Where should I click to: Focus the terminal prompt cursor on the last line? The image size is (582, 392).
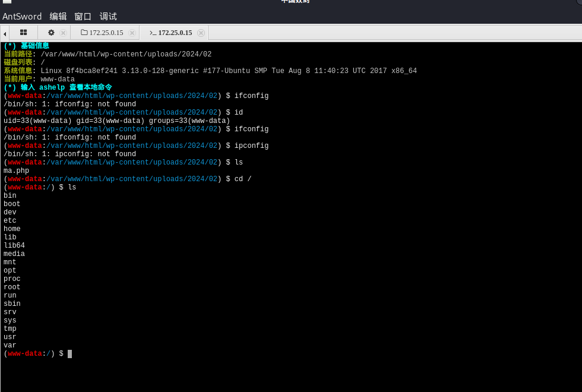pos(70,354)
